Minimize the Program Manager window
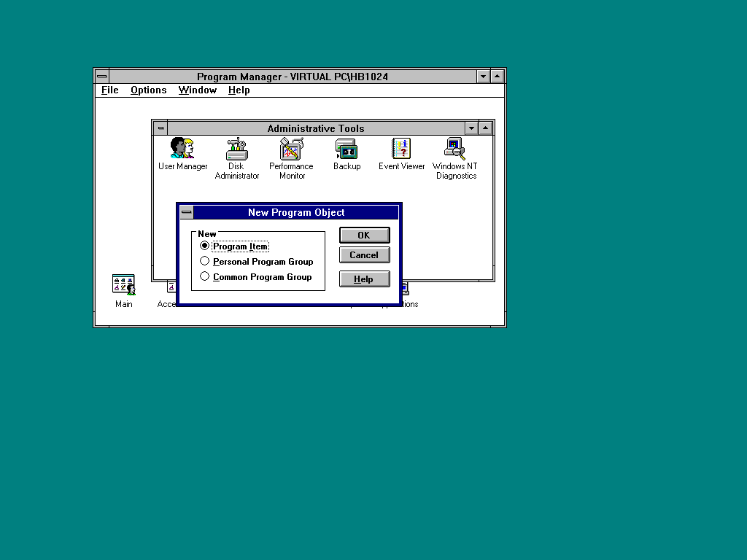The height and width of the screenshot is (560, 747). (483, 77)
